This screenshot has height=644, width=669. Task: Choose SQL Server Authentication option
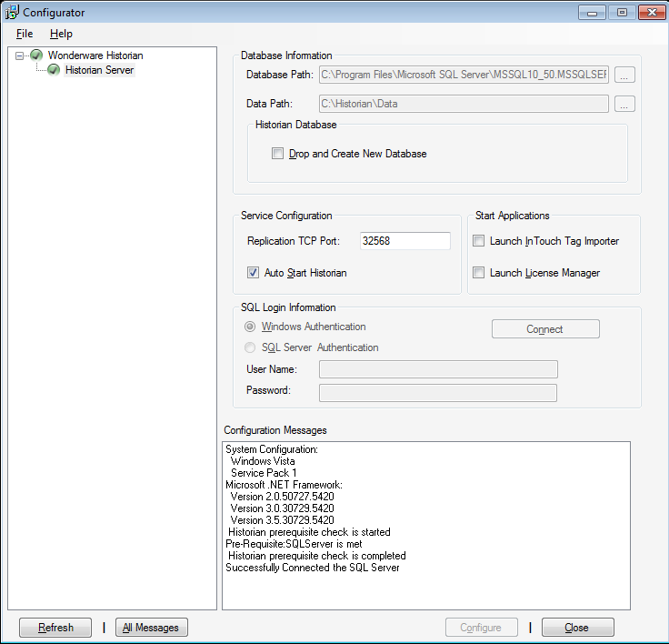(250, 347)
